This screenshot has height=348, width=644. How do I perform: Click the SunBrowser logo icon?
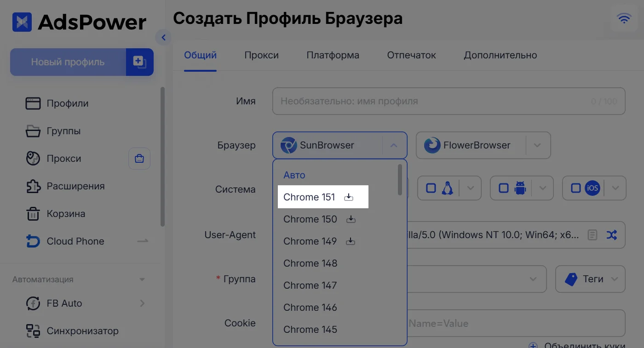coord(288,145)
